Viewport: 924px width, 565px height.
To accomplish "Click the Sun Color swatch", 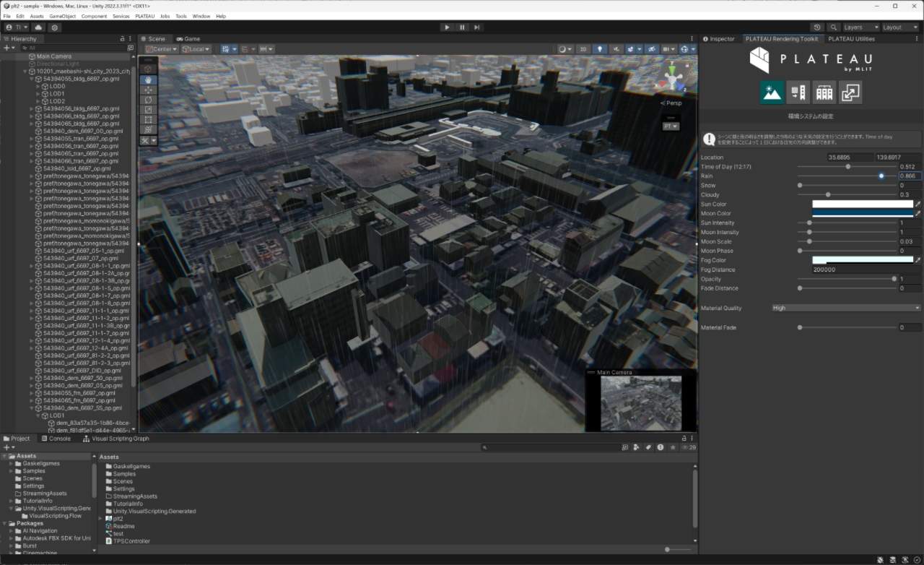I will click(x=863, y=204).
